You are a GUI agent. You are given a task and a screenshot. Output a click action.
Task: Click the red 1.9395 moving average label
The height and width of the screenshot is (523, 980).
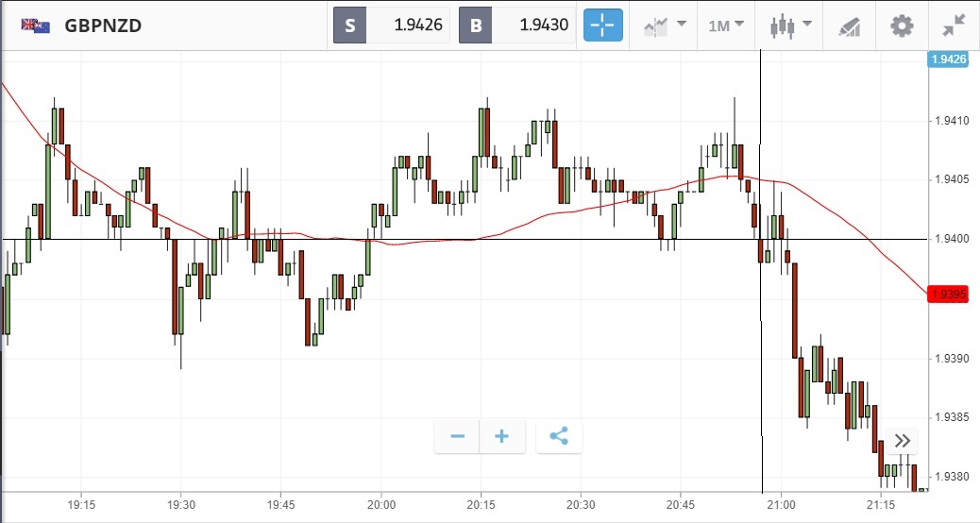[949, 295]
